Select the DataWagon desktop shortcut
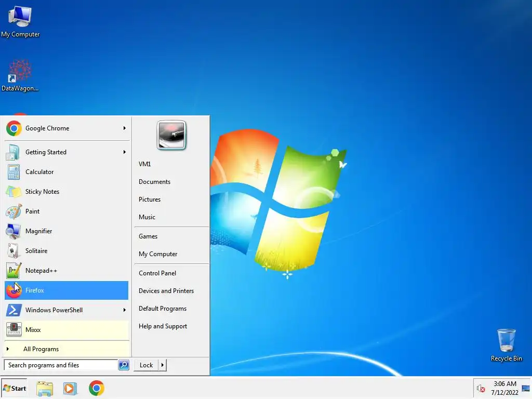532x399 pixels. point(20,76)
